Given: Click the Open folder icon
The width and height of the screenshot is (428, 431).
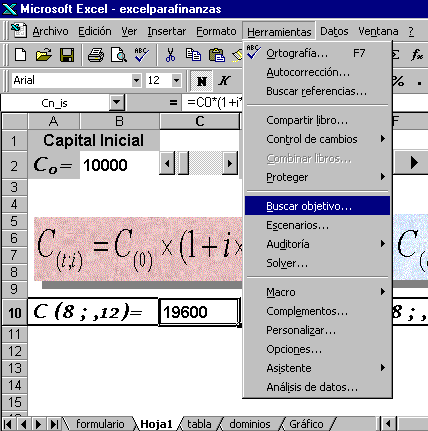Looking at the screenshot, I should point(44,55).
